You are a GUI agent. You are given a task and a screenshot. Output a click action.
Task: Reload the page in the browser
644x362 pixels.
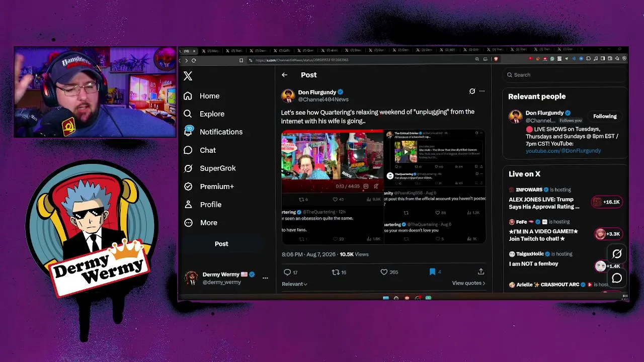(194, 60)
